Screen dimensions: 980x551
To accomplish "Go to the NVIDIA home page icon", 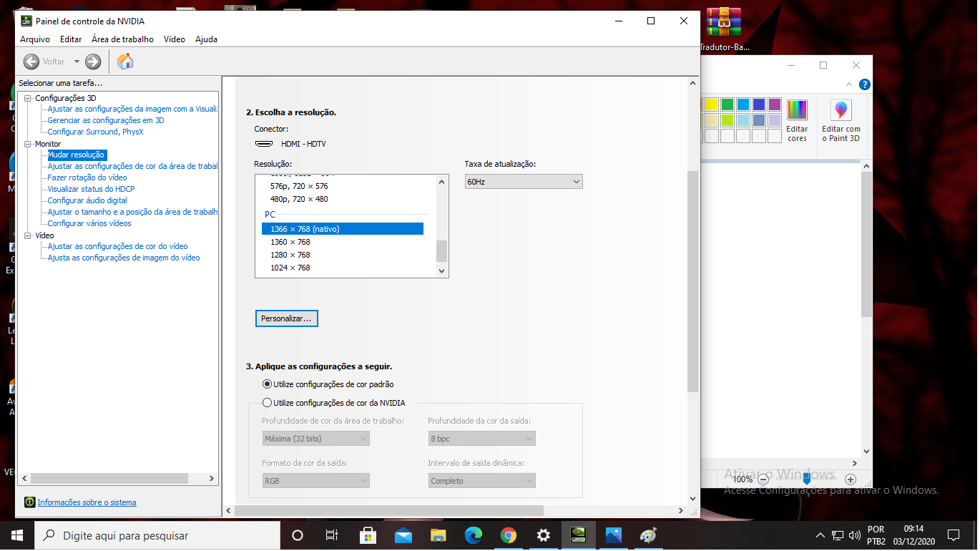I will (125, 62).
